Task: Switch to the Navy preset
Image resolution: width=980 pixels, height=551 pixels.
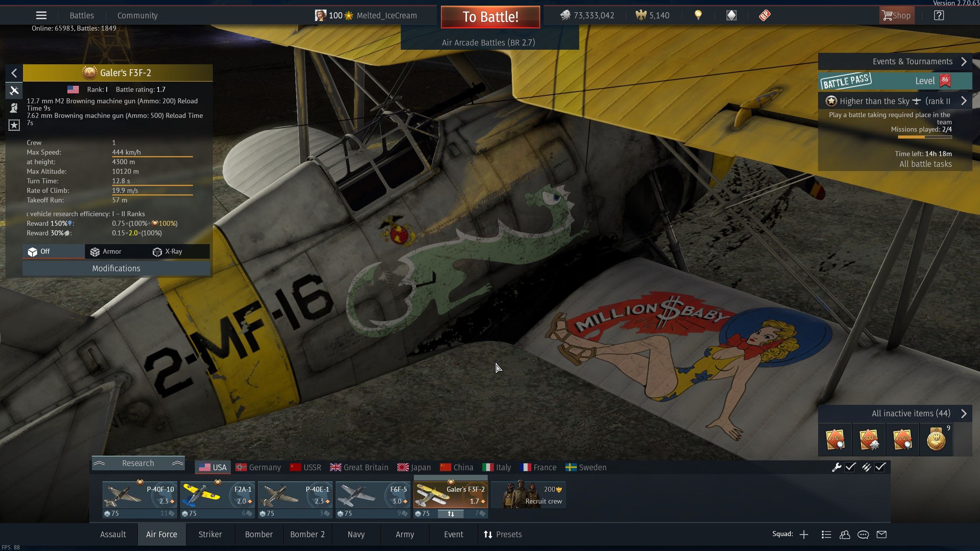Action: point(356,535)
